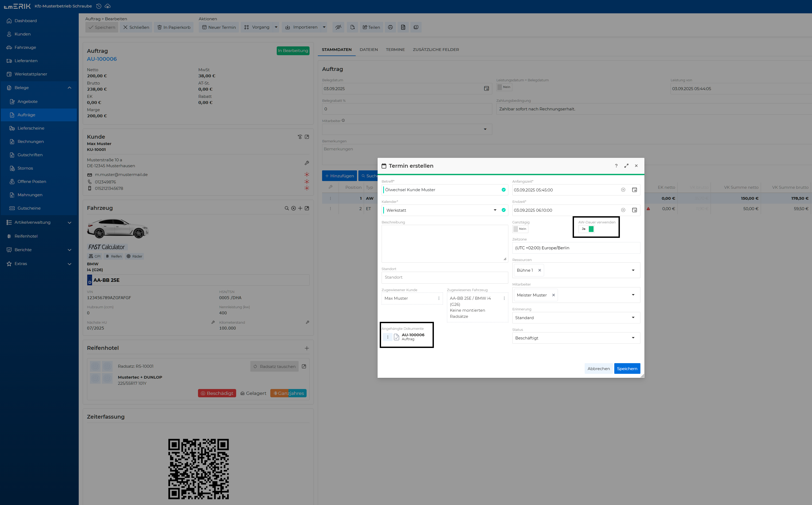Clear the Endzeit value

[x=623, y=210]
